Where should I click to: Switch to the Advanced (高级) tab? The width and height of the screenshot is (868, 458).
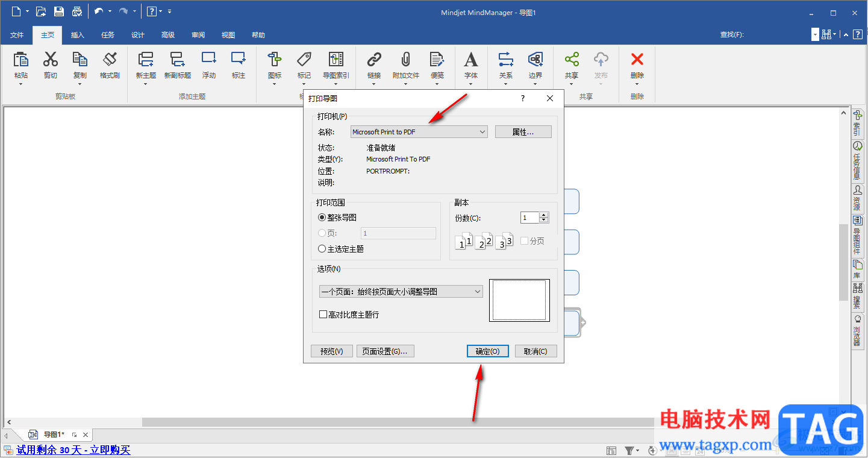click(x=168, y=35)
